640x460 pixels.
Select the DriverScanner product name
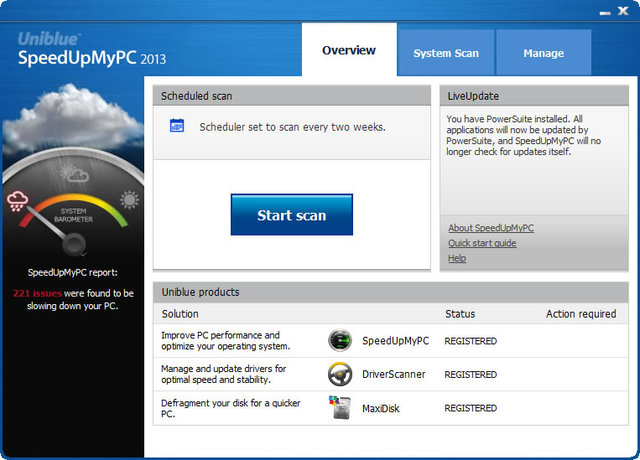pyautogui.click(x=393, y=374)
